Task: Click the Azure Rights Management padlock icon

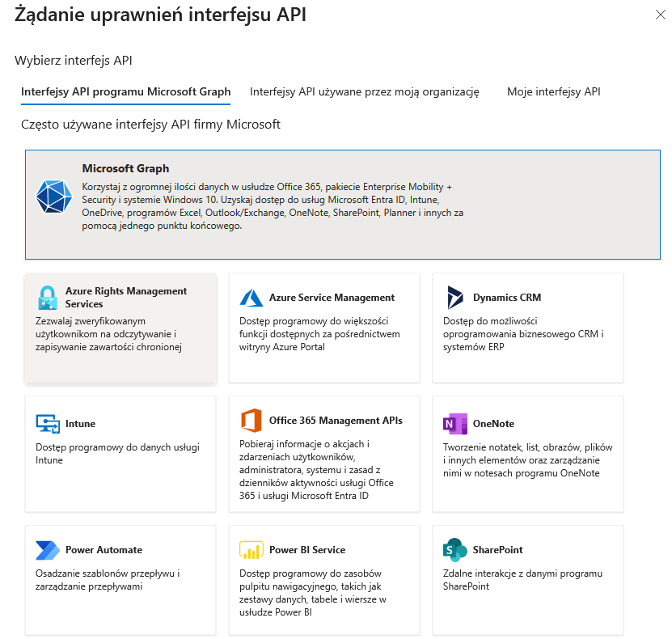Action: [48, 298]
